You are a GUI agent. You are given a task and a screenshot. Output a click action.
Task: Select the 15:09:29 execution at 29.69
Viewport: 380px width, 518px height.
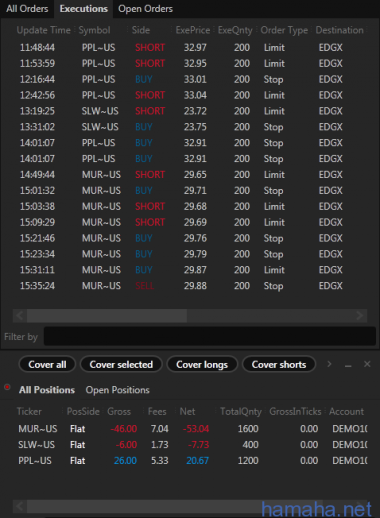190,222
